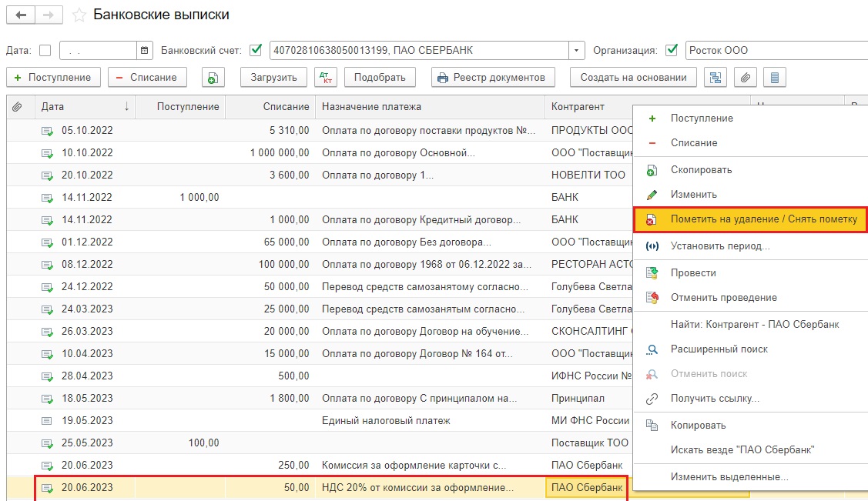The height and width of the screenshot is (501, 868).
Task: Click the Подобрать button
Action: click(380, 78)
